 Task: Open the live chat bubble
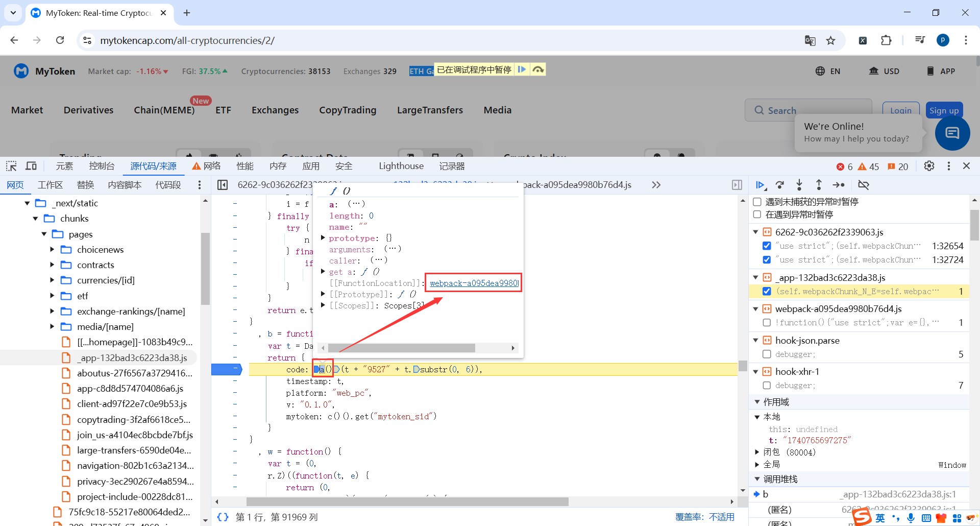[952, 133]
